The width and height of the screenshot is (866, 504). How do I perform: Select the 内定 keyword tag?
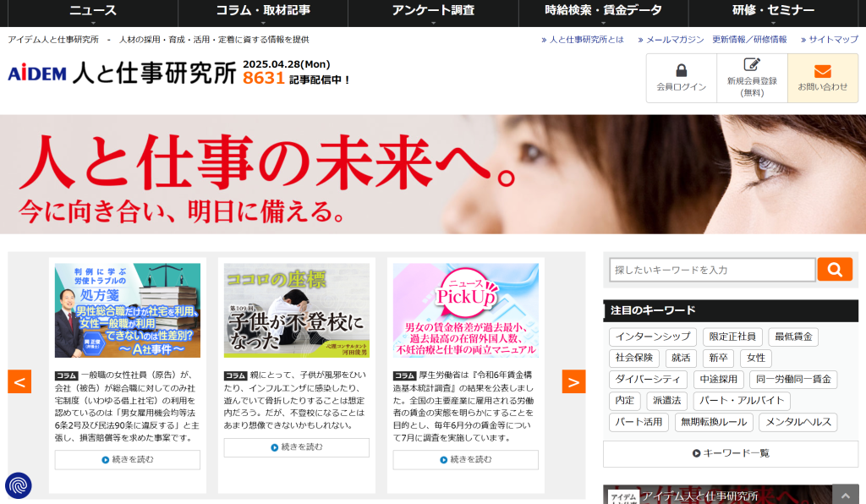tap(625, 401)
